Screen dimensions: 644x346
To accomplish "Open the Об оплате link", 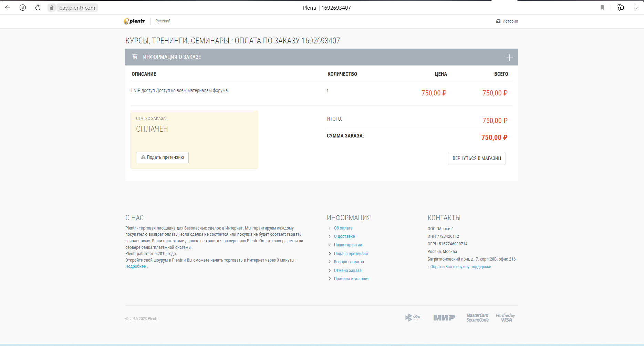I will (x=343, y=228).
